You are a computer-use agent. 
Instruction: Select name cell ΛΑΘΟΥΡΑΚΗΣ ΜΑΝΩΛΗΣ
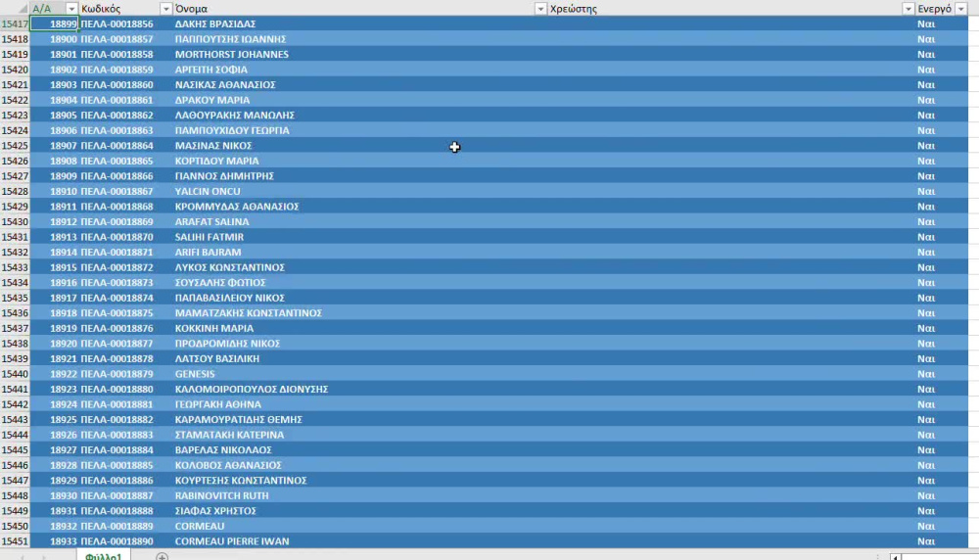coord(359,115)
